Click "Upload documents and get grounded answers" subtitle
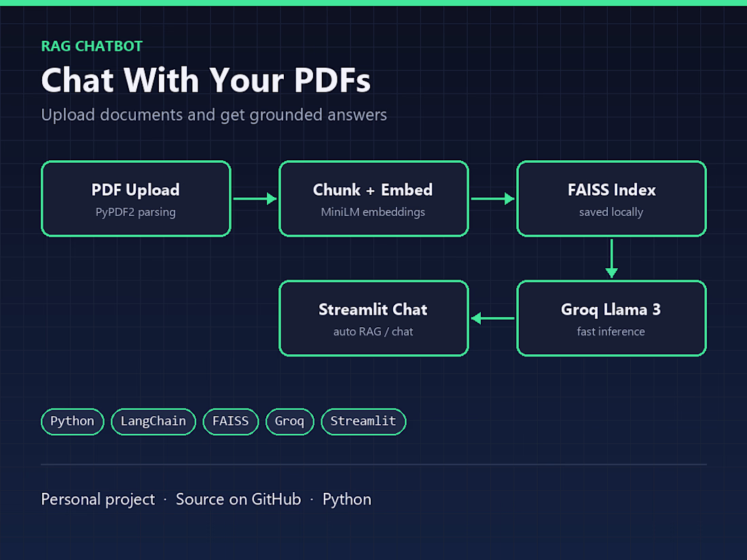 [x=214, y=115]
